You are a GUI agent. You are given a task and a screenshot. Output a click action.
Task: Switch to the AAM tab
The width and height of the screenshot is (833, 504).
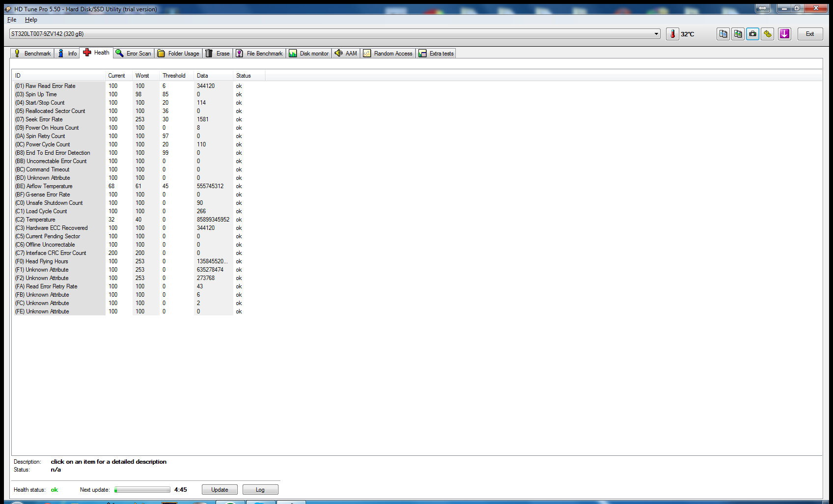point(346,54)
